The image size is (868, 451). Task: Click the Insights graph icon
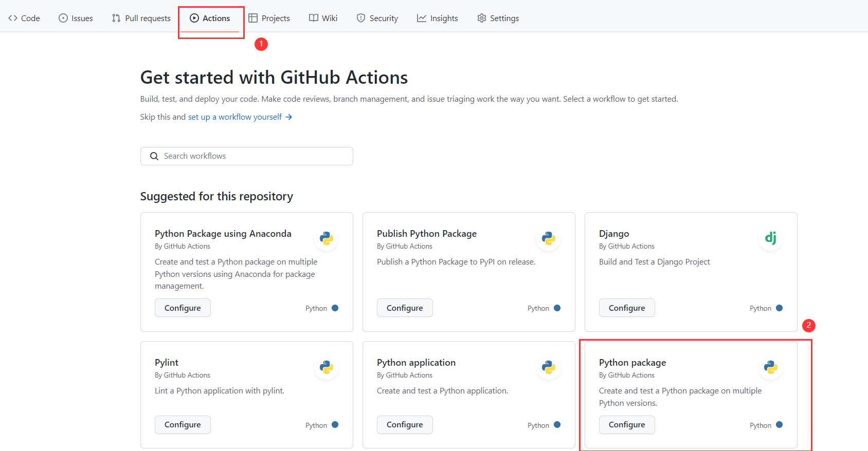[x=422, y=18]
